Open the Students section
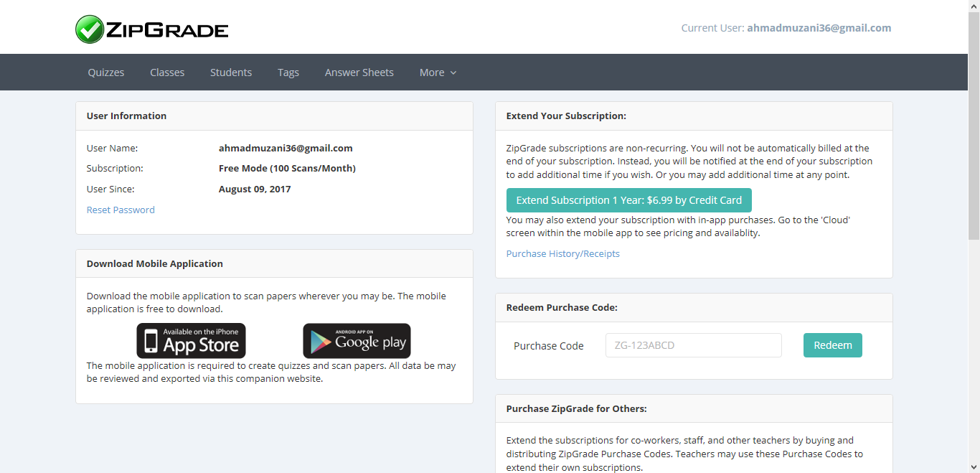The image size is (980, 473). 231,72
